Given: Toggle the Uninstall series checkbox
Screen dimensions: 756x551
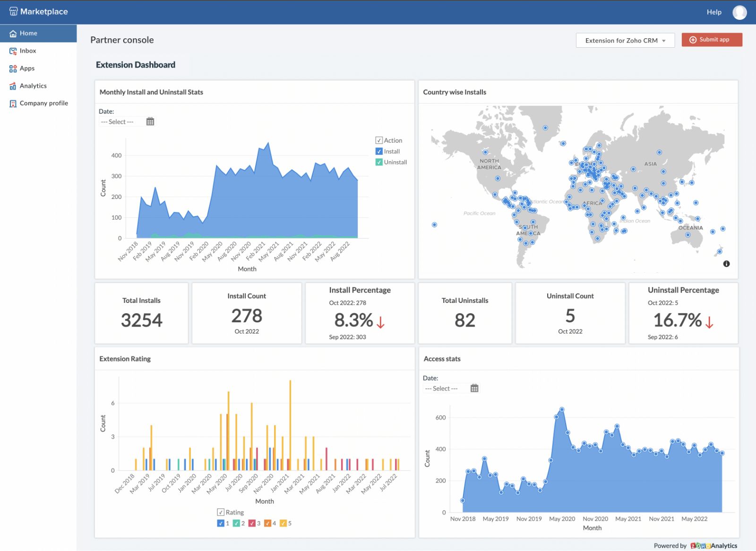Looking at the screenshot, I should coord(379,162).
